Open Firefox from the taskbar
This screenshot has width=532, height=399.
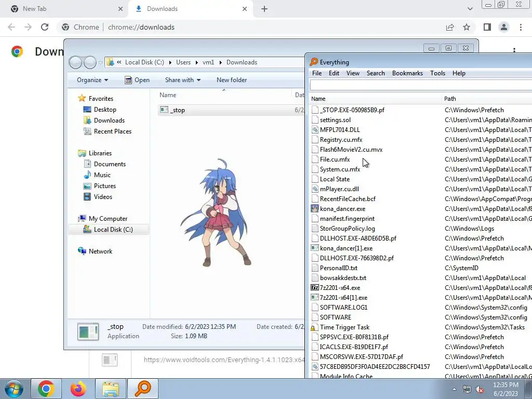click(78, 389)
